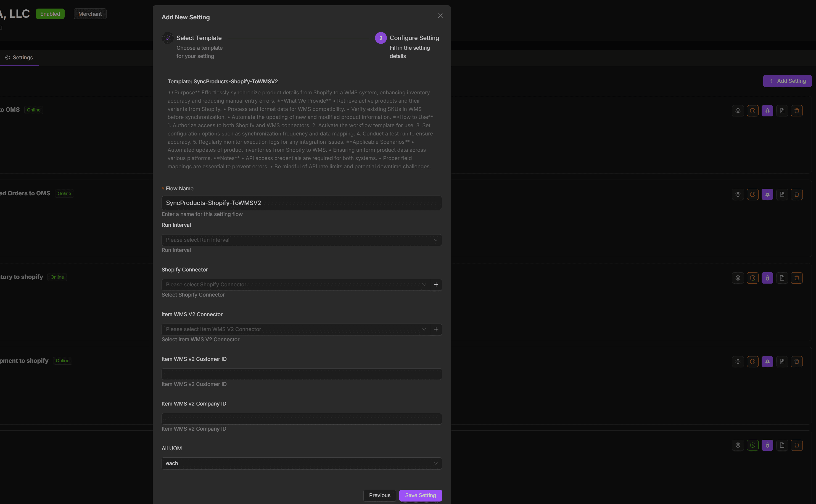Open gear settings for 'pment to shopify' row
This screenshot has height=504, width=816.
point(738,362)
